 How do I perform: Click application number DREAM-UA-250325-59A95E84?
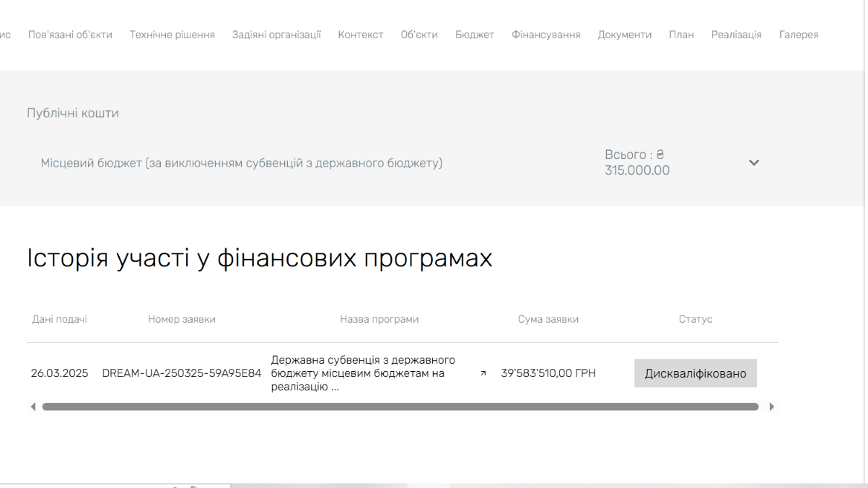[x=182, y=373]
